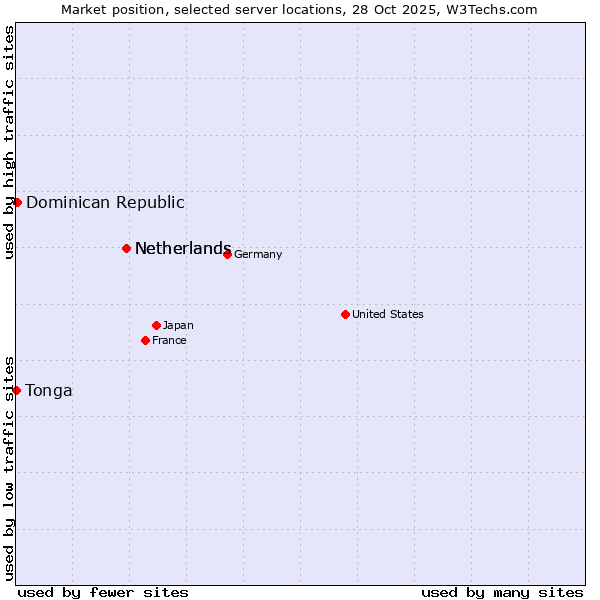
Task: Select the red Japan data marker
Action: 156,325
